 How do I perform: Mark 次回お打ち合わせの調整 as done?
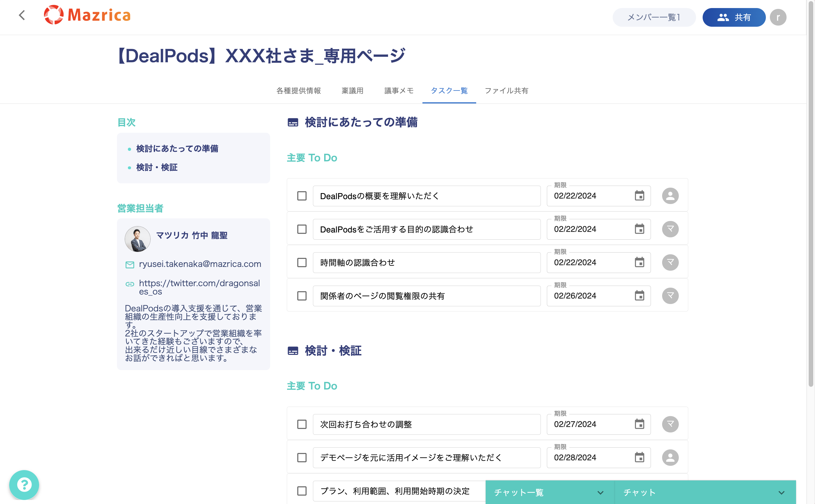[302, 424]
